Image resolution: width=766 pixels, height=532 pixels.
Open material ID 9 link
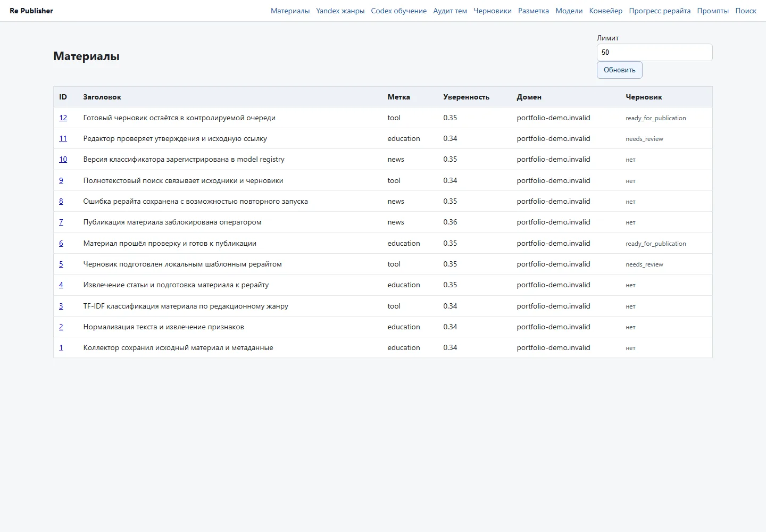pos(61,180)
